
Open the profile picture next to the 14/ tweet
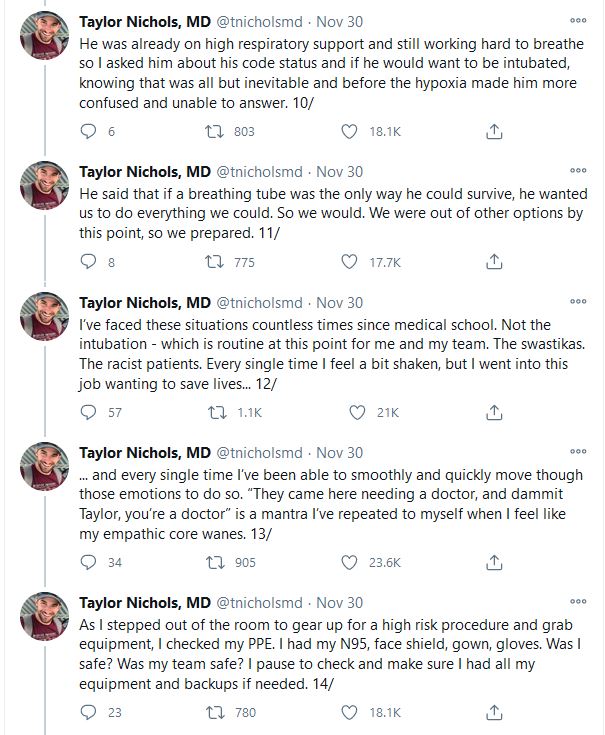coord(45,616)
